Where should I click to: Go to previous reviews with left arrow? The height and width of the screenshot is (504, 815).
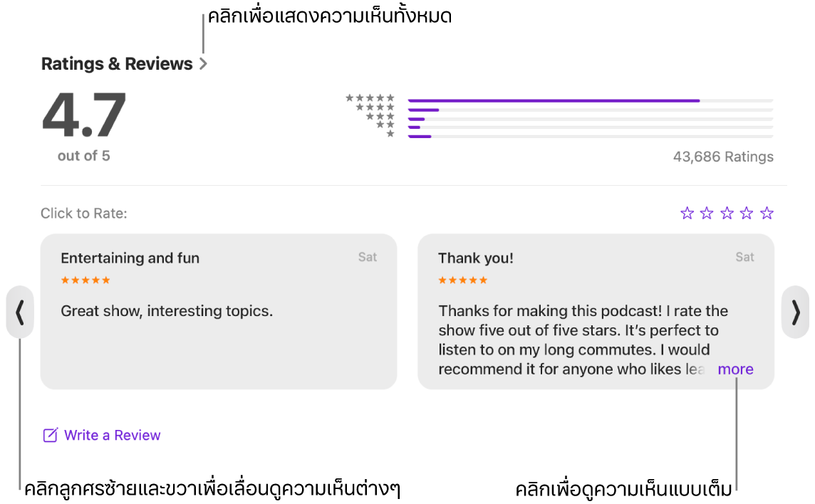pyautogui.click(x=20, y=312)
